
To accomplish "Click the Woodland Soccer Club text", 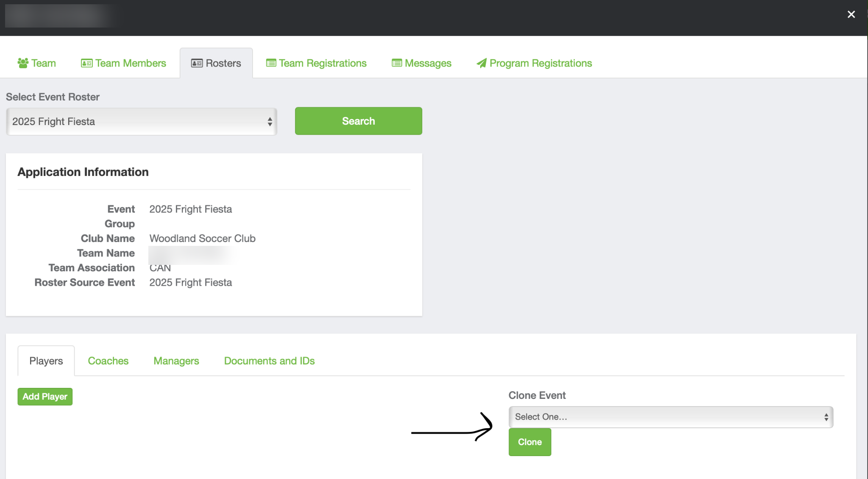I will click(203, 239).
